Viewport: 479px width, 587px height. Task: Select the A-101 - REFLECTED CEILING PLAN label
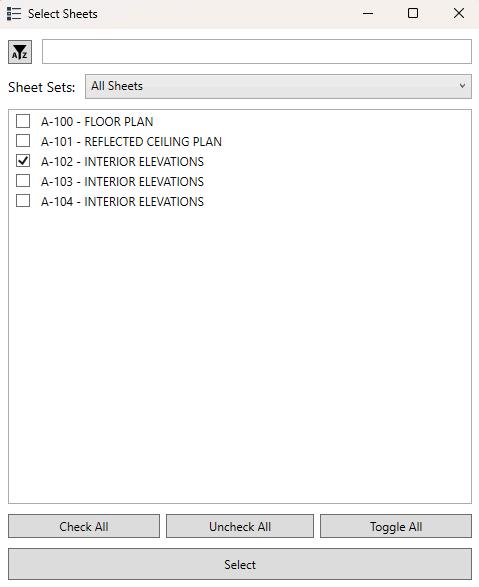(x=131, y=142)
